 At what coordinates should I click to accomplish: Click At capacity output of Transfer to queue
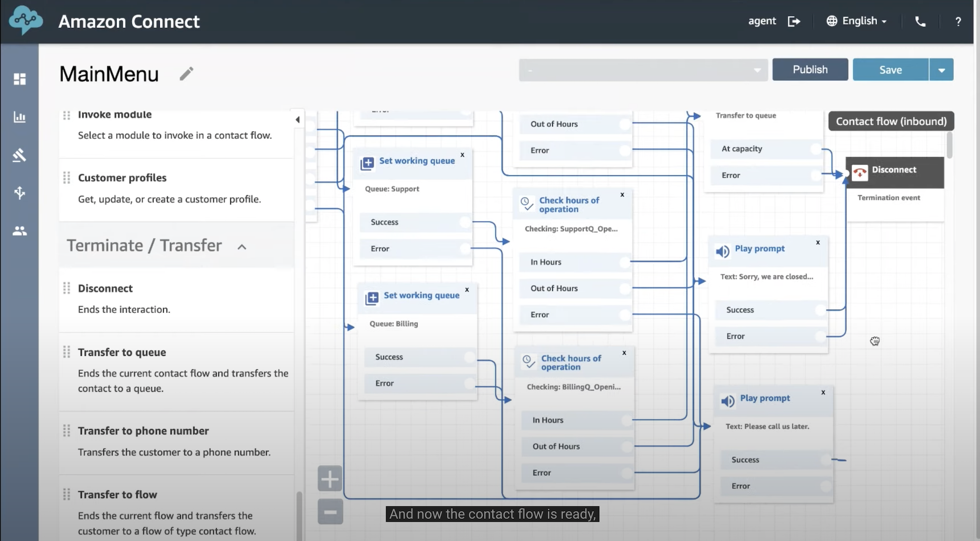click(766, 148)
